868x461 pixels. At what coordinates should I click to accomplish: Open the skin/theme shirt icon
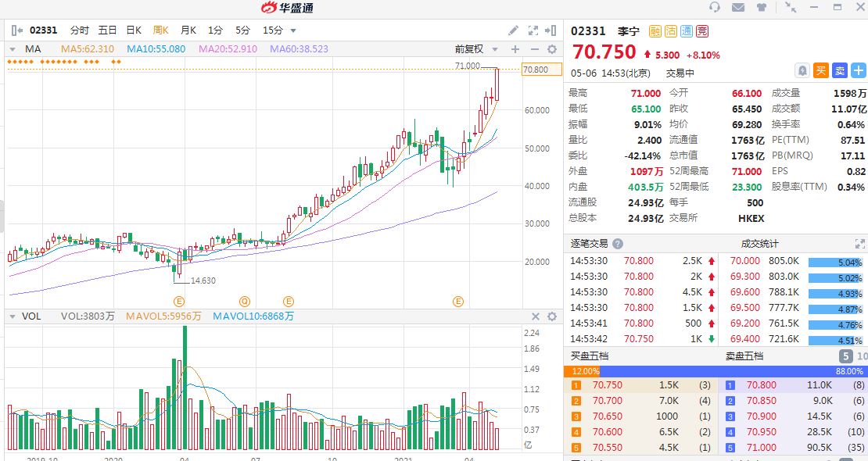761,7
